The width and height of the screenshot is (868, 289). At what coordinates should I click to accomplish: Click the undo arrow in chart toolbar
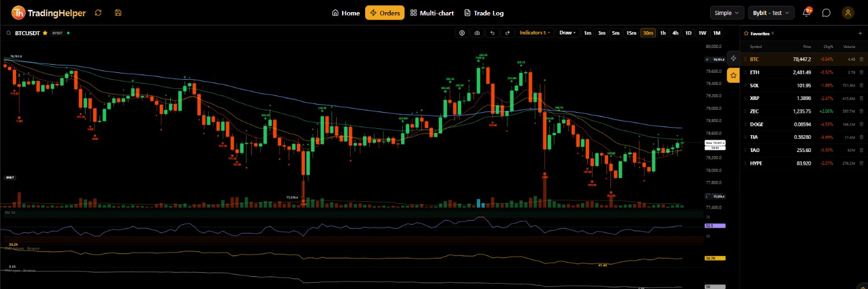pyautogui.click(x=492, y=33)
